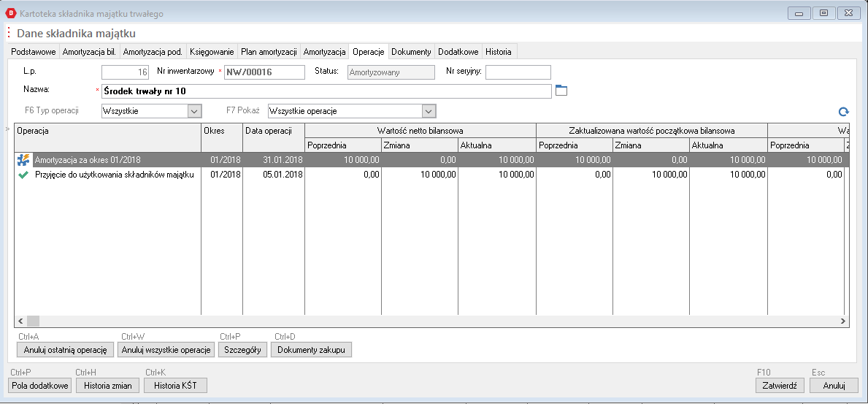Click the red dotted handle beside Dane składnika majątku
This screenshot has height=404, width=868.
(9, 33)
